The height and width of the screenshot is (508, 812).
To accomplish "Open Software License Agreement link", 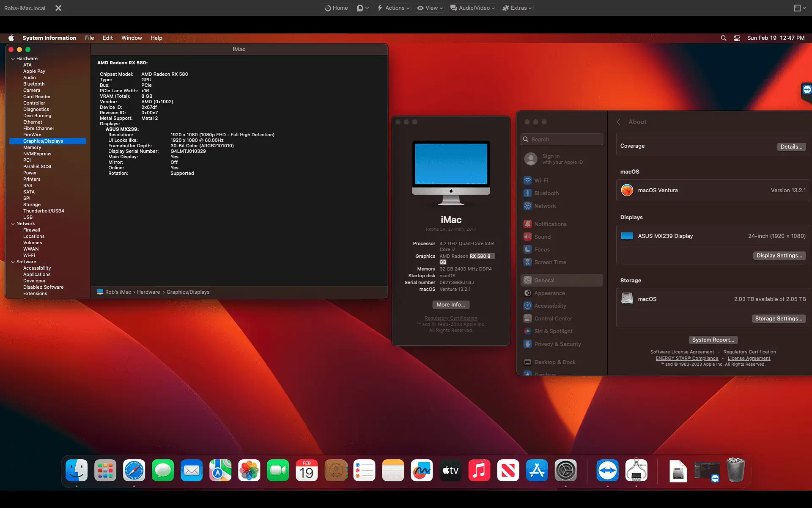I will (682, 352).
